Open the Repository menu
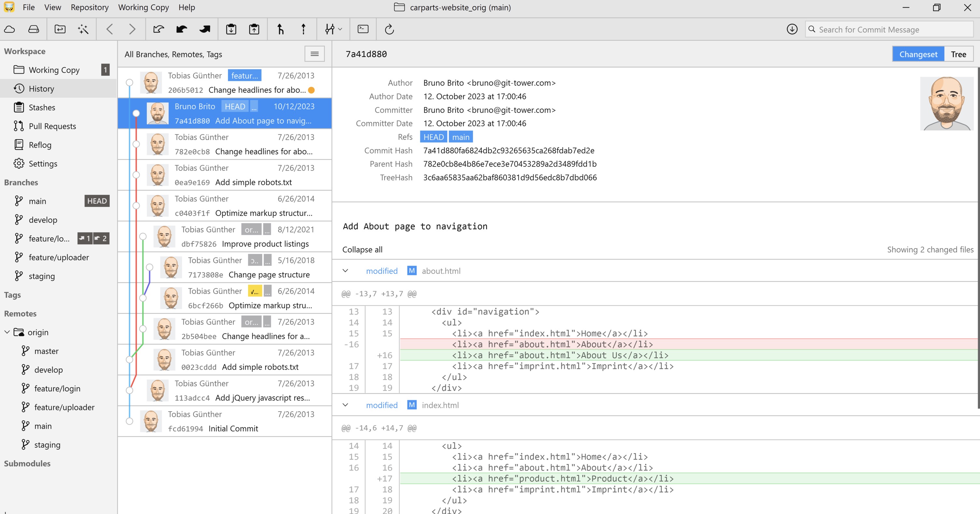The width and height of the screenshot is (980, 514). (89, 7)
